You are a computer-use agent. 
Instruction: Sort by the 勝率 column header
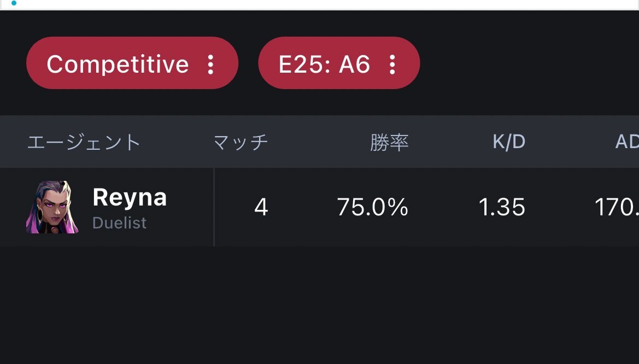coord(389,142)
